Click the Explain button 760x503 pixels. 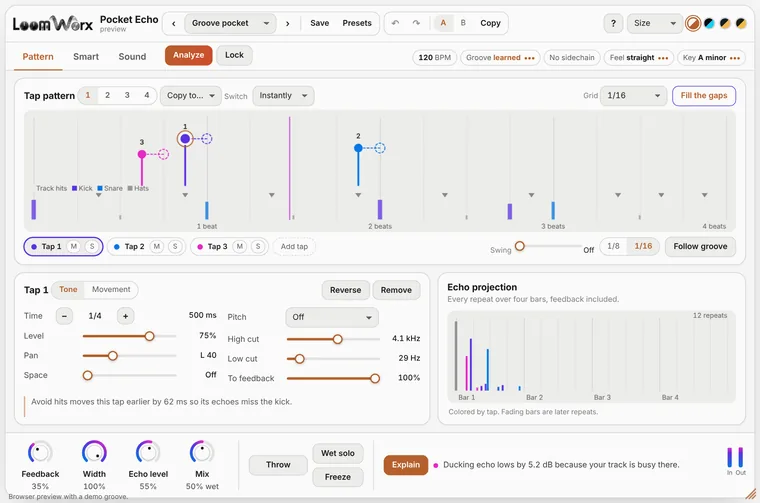coord(406,465)
